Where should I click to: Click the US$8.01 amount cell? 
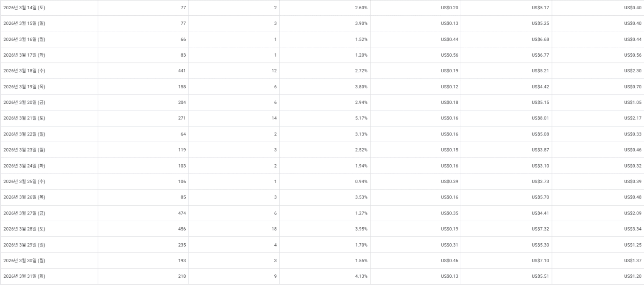(x=540, y=118)
